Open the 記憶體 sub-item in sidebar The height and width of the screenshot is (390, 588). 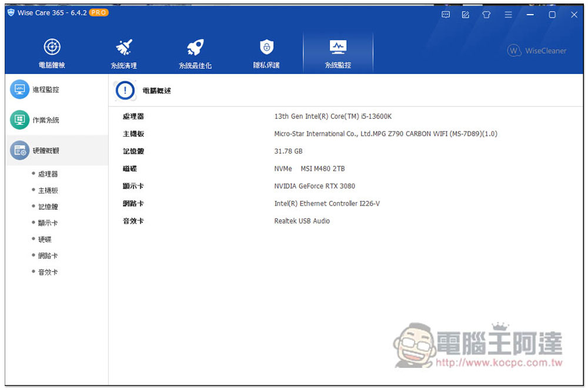coord(48,207)
